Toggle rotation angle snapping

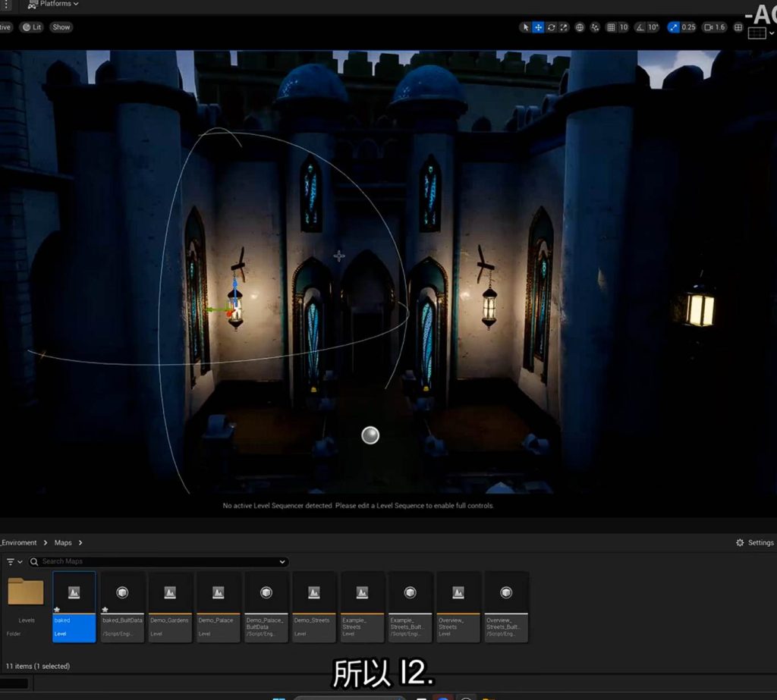pos(640,27)
